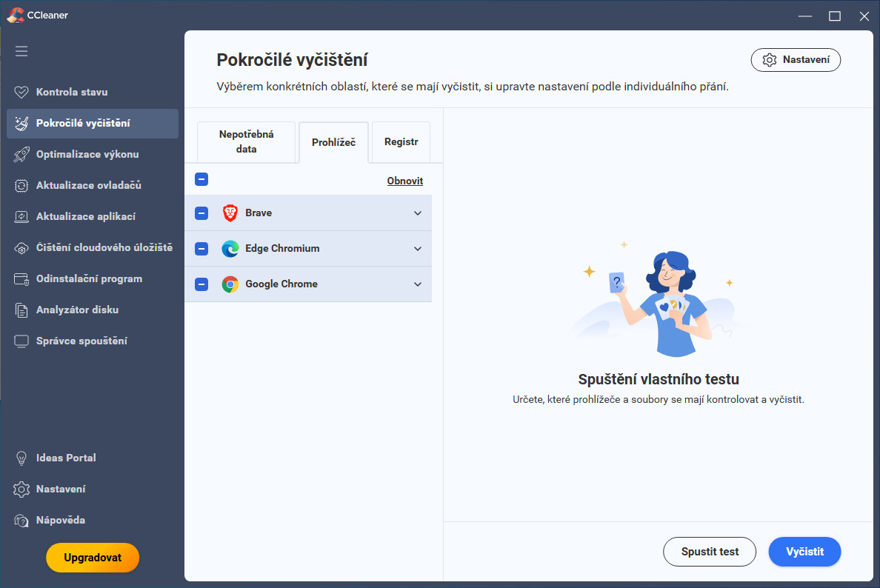Screen dimensions: 880x588
Task: Click the Spustit test button
Action: click(x=710, y=552)
